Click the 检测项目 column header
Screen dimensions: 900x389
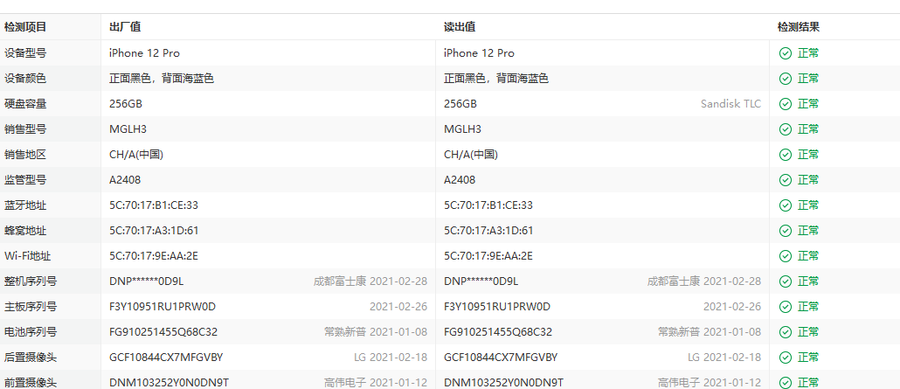point(25,27)
